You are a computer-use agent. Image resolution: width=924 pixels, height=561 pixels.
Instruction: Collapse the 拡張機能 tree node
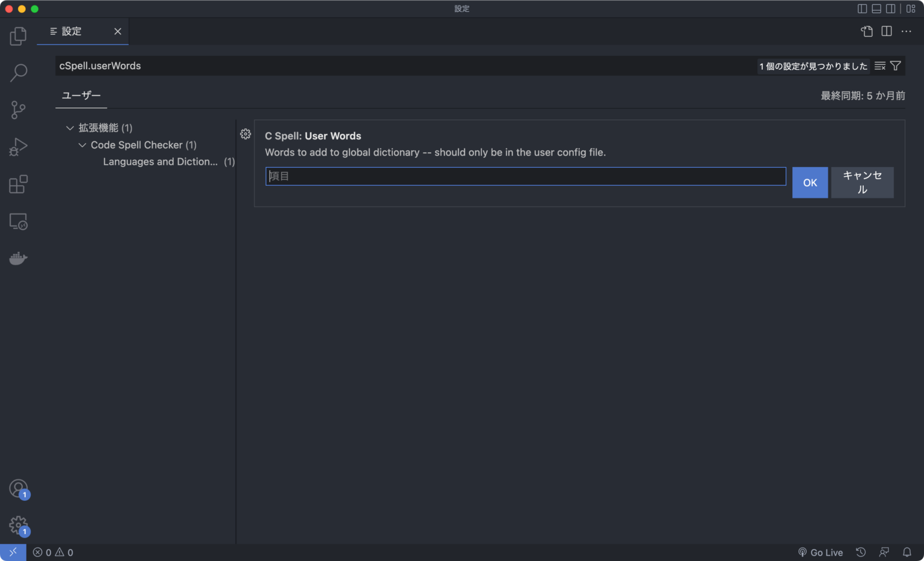tap(70, 127)
